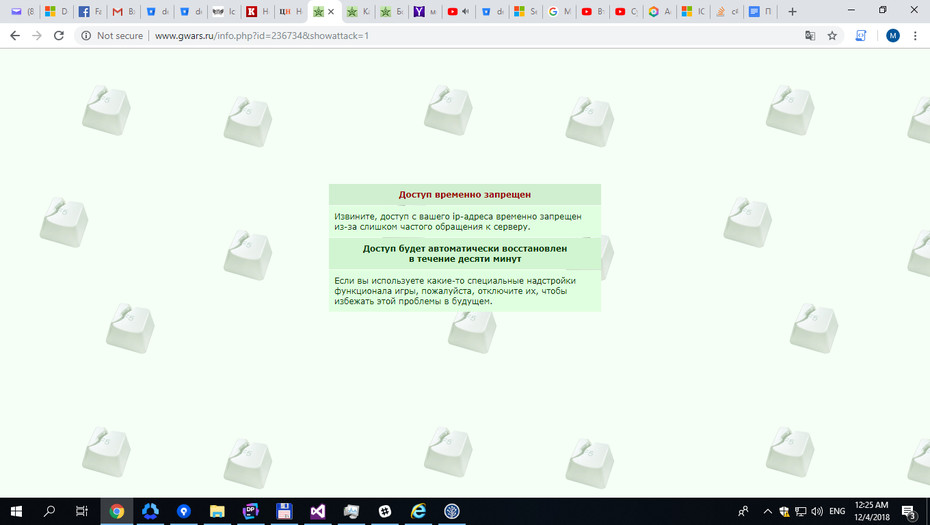Screen dimensions: 930x525
Task: Switch to the Stack Overflow tab
Action: pos(726,11)
